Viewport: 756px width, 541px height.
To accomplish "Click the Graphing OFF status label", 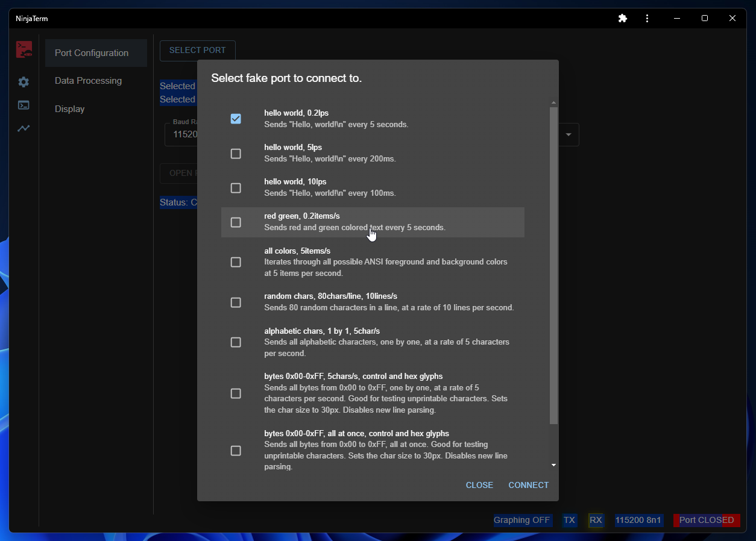I will 522,520.
